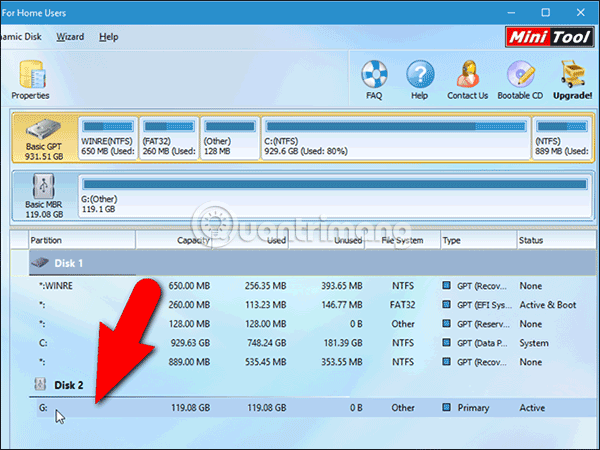This screenshot has height=450, width=600.
Task: Sort by the Unused column header
Action: pos(326,240)
